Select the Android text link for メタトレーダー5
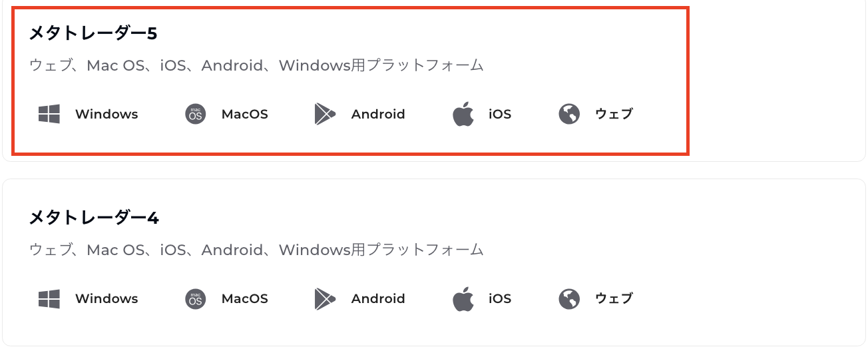The image size is (868, 349). 378,114
